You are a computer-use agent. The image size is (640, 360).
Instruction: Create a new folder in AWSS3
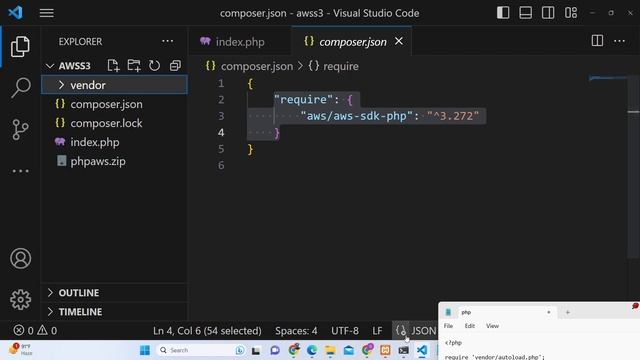click(x=133, y=66)
